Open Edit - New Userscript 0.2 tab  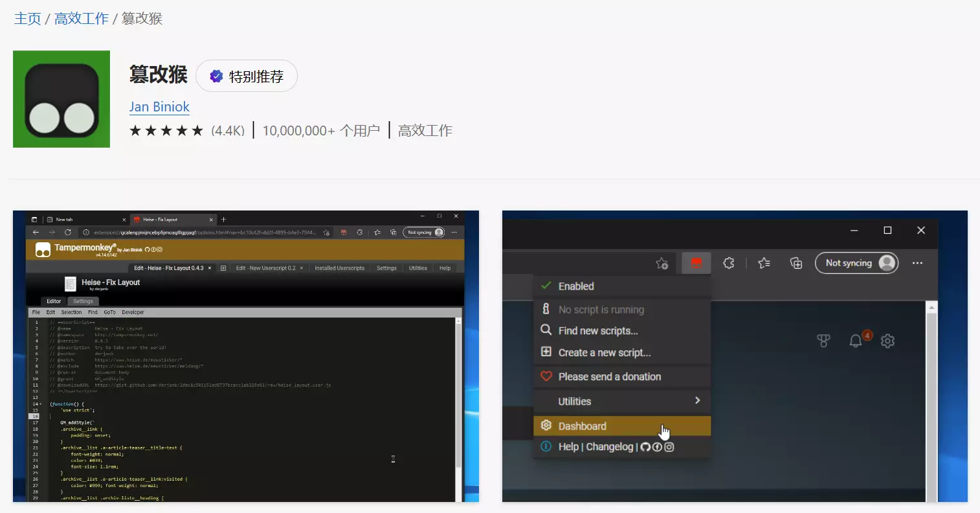[x=269, y=268]
